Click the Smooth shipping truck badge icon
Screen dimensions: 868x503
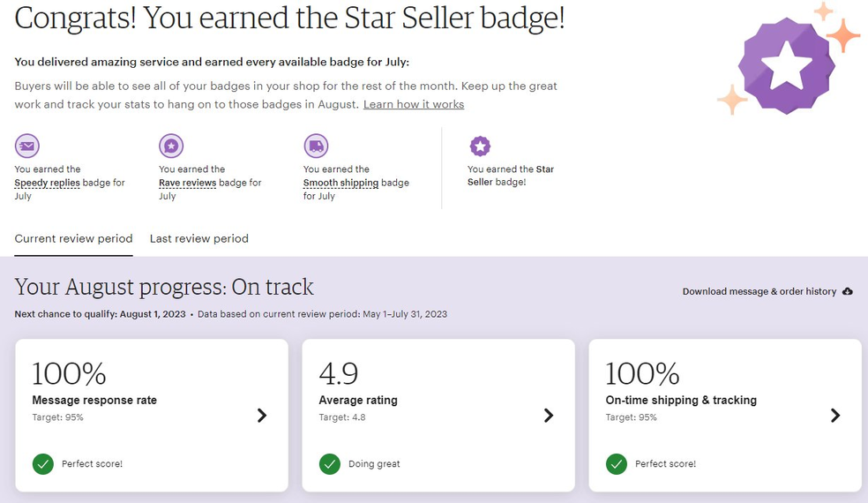pyautogui.click(x=316, y=146)
